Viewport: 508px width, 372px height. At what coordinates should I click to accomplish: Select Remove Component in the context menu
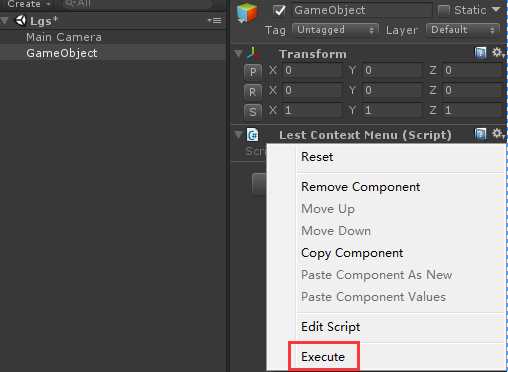[x=387, y=187]
